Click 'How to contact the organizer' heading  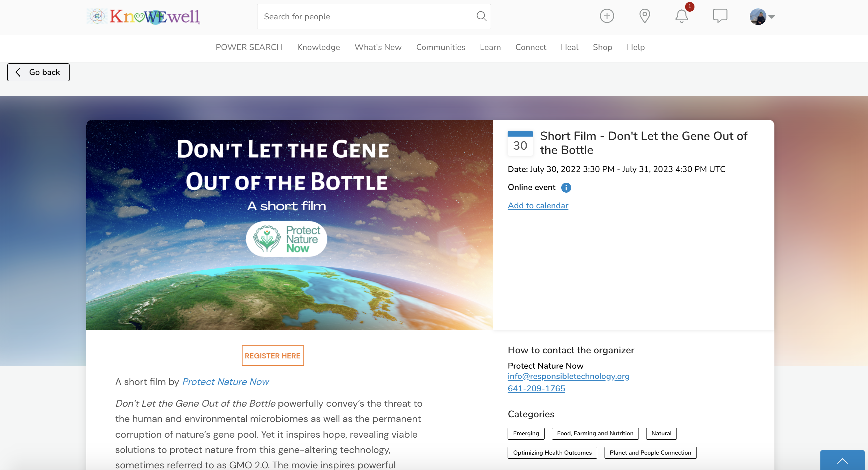tap(571, 350)
